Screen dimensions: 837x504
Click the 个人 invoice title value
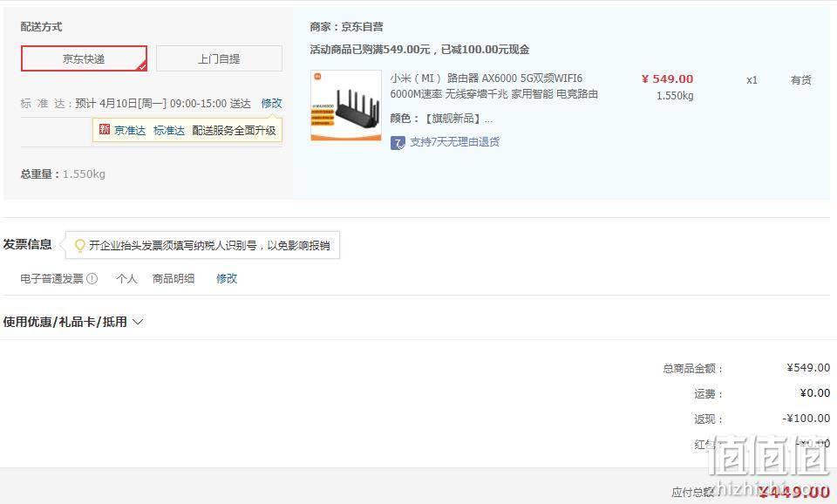[126, 279]
